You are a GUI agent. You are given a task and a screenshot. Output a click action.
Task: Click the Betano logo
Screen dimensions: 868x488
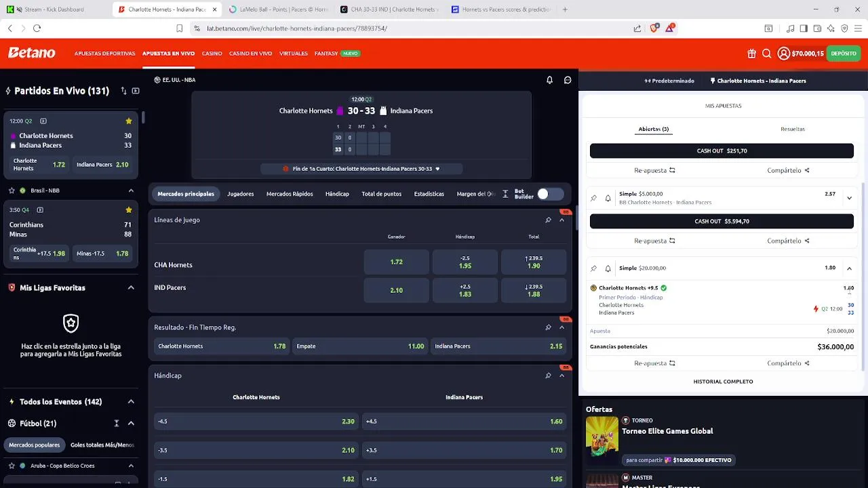tap(31, 53)
